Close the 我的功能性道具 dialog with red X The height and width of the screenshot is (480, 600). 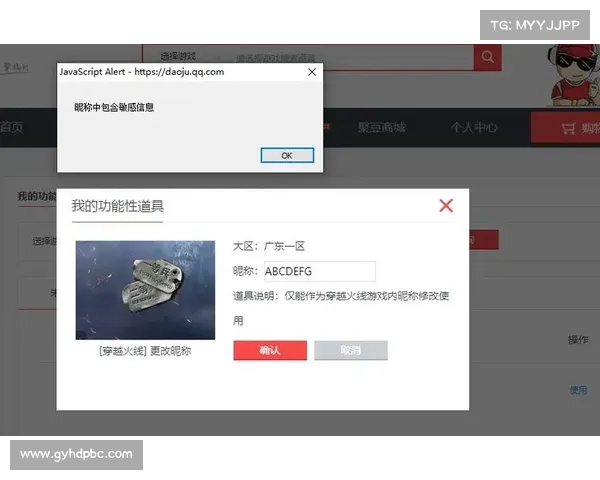pos(446,205)
